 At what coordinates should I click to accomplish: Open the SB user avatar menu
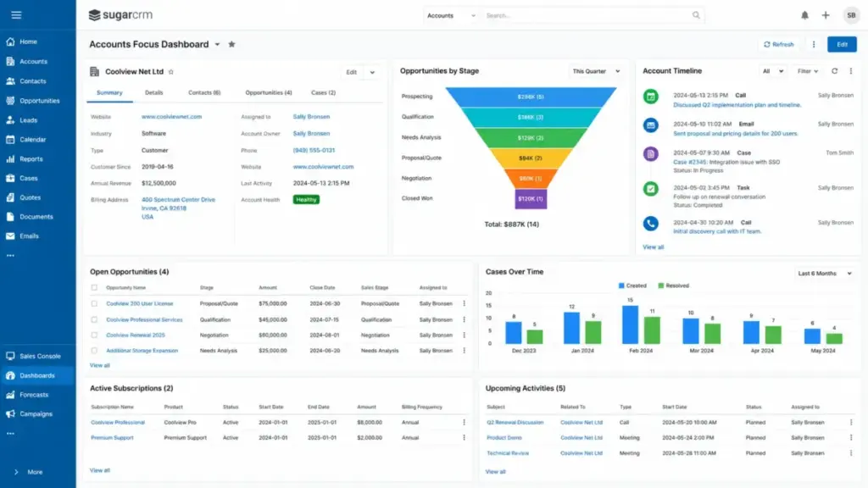(851, 15)
